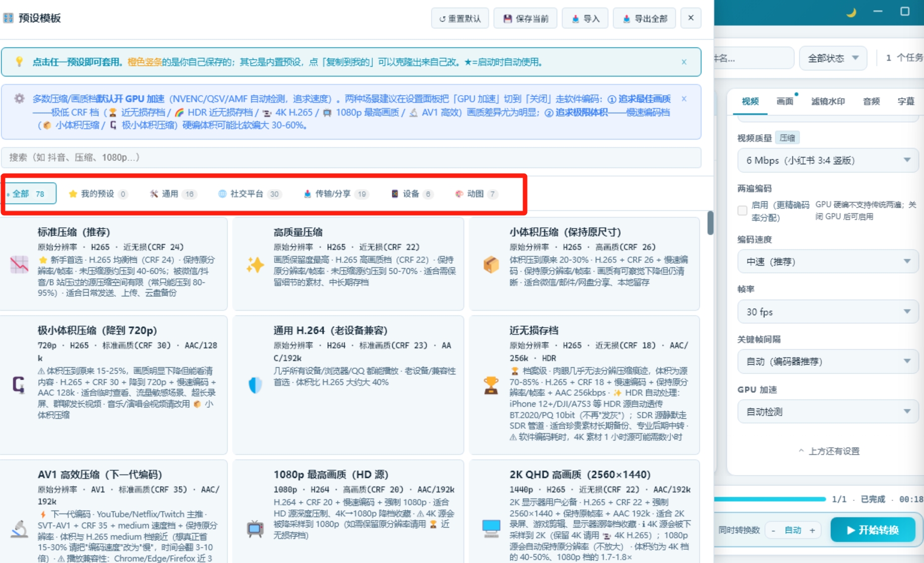Click the tools icon on 通用 tab

(x=154, y=194)
